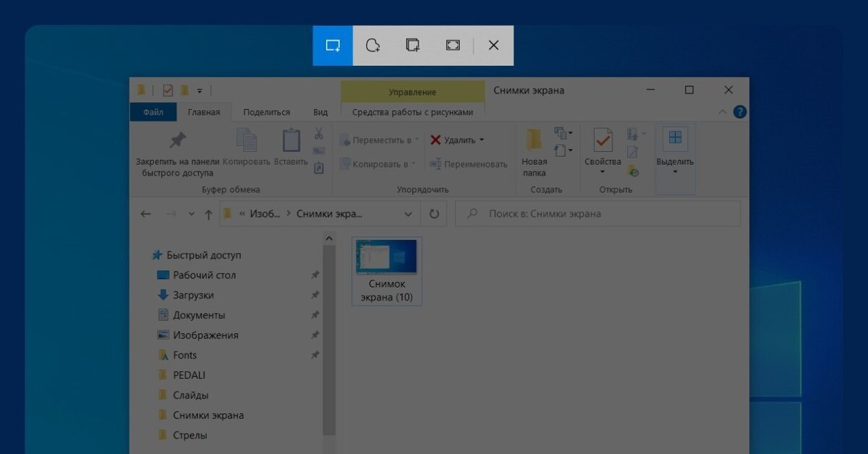Open the Fonts folder in sidebar
Image resolution: width=868 pixels, height=454 pixels.
178,355
